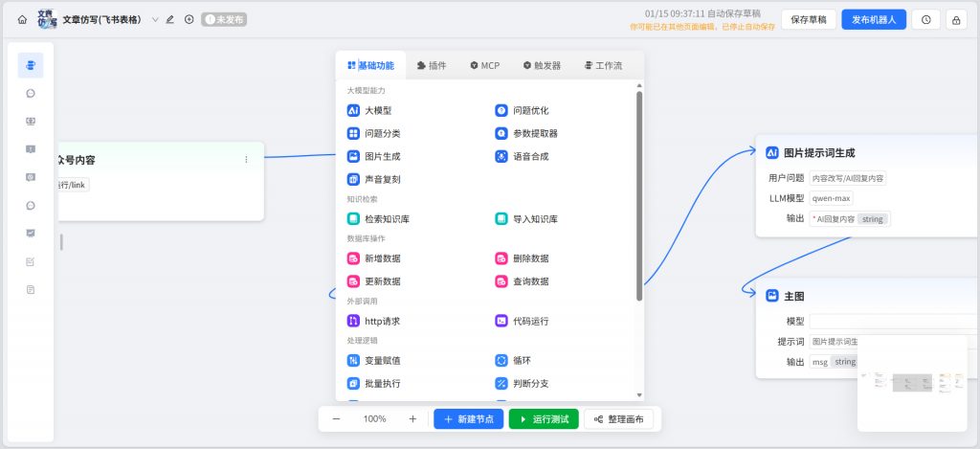
Task: Add a 更新数据 node
Action: 374,281
